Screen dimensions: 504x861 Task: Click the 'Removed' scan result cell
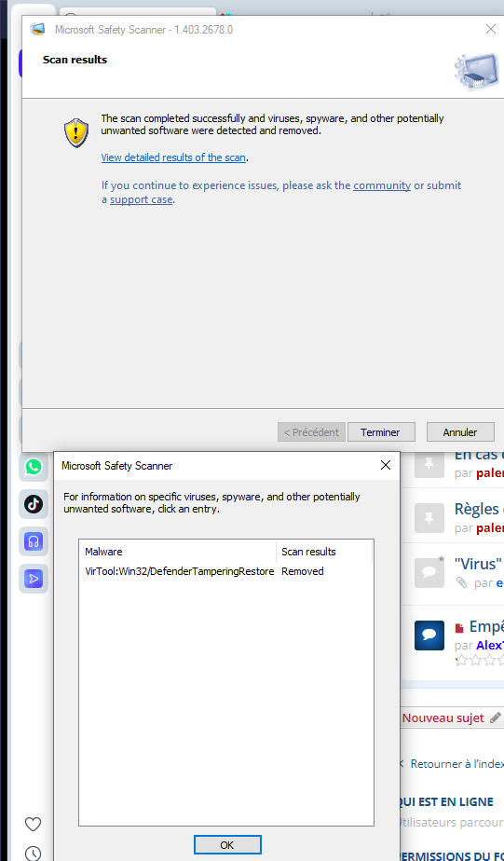303,571
